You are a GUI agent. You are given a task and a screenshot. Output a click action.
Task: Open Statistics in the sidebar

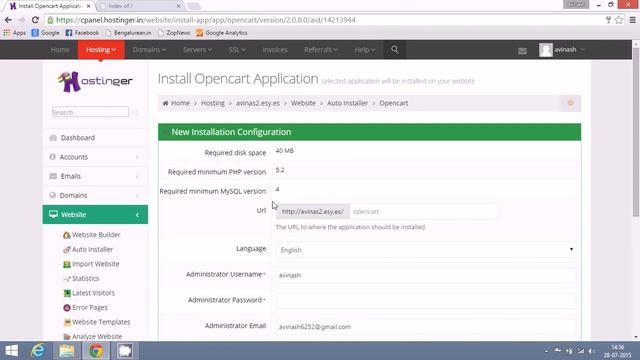point(81,278)
